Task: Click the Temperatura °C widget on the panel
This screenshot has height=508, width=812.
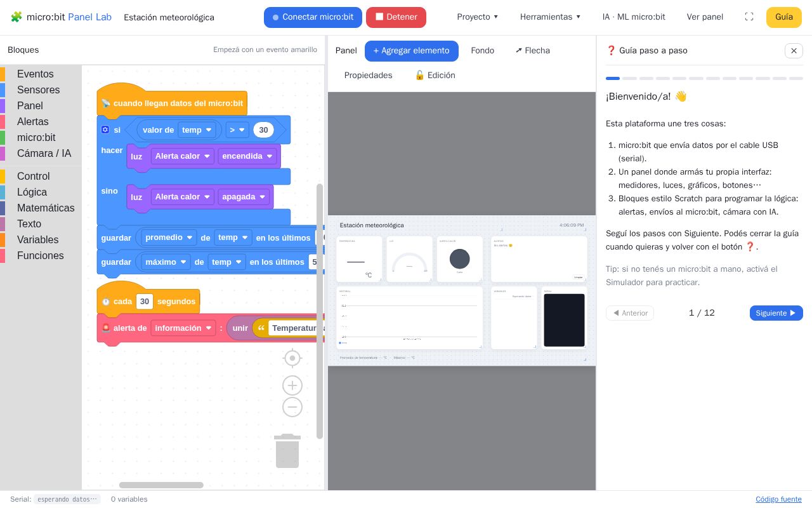Action: [359, 259]
